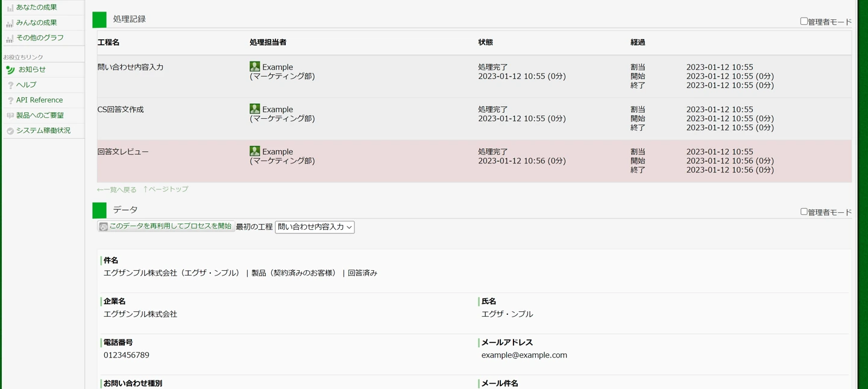The height and width of the screenshot is (389, 868).
Task: Enable 管理者モード checkbox in 処理記録 section
Action: pos(804,21)
